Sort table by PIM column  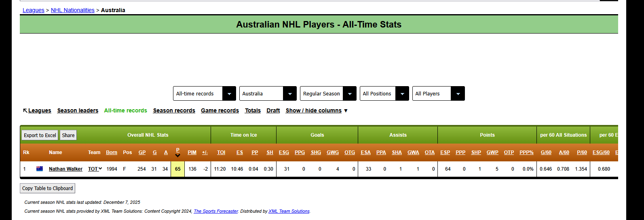pos(192,152)
